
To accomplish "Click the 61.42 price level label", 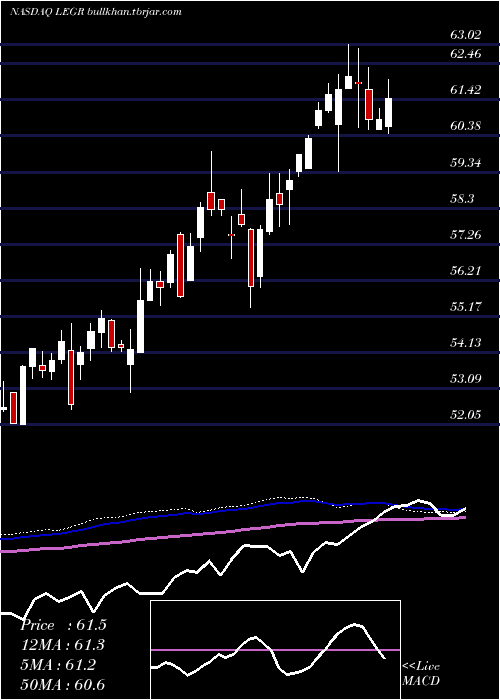I will point(466,90).
